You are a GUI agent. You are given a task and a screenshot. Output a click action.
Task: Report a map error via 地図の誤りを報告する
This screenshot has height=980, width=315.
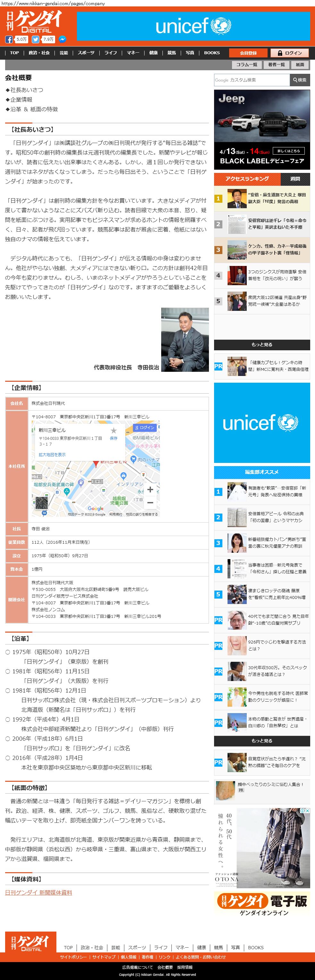(142, 514)
